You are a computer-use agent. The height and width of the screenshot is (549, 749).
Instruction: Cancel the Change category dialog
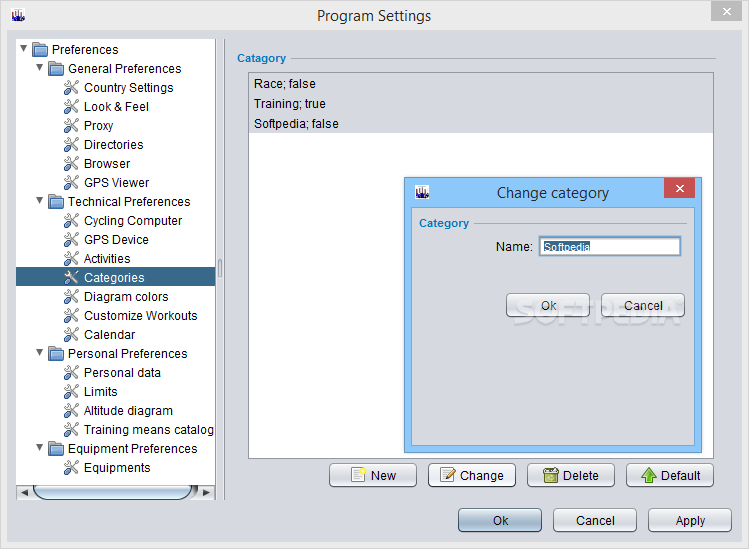point(643,305)
